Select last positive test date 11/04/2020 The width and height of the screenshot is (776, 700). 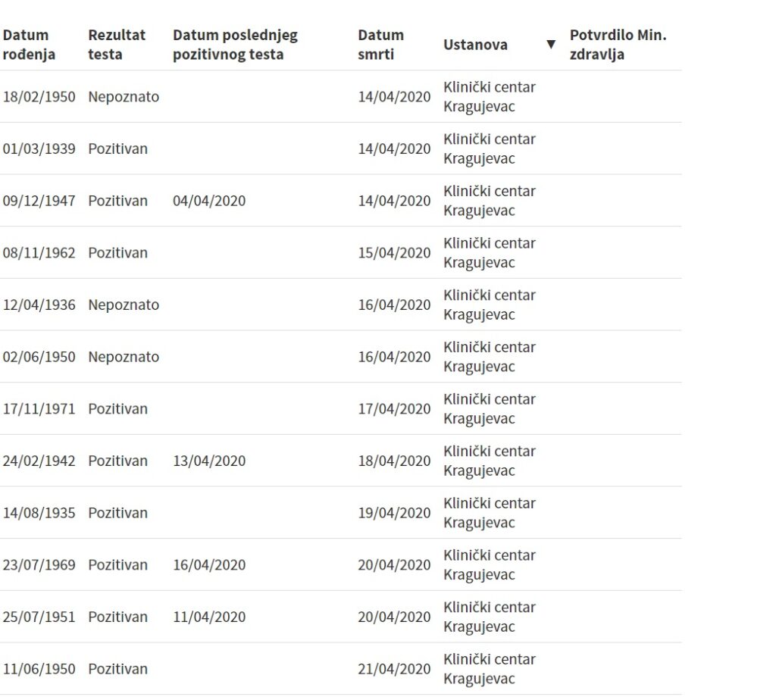tap(209, 617)
